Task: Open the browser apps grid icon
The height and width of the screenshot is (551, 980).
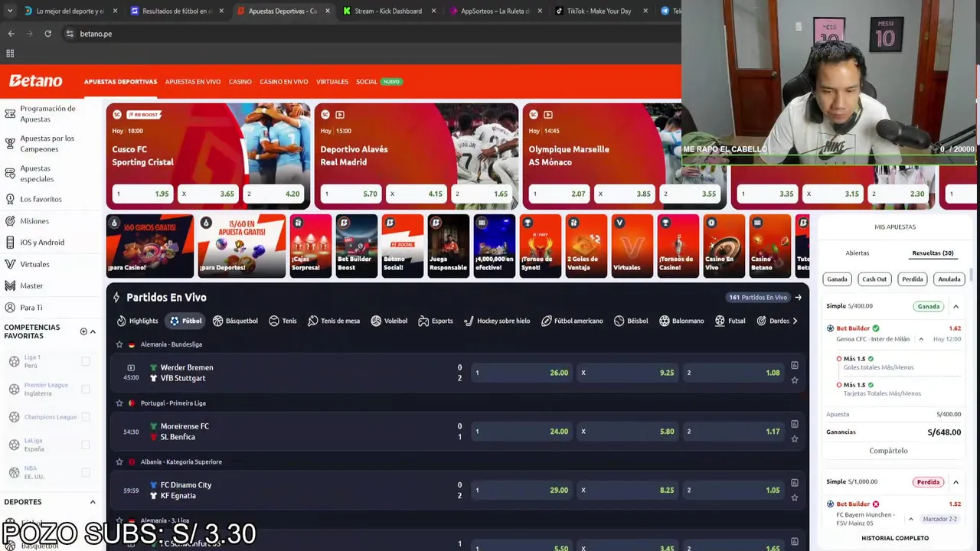Action: (10, 54)
